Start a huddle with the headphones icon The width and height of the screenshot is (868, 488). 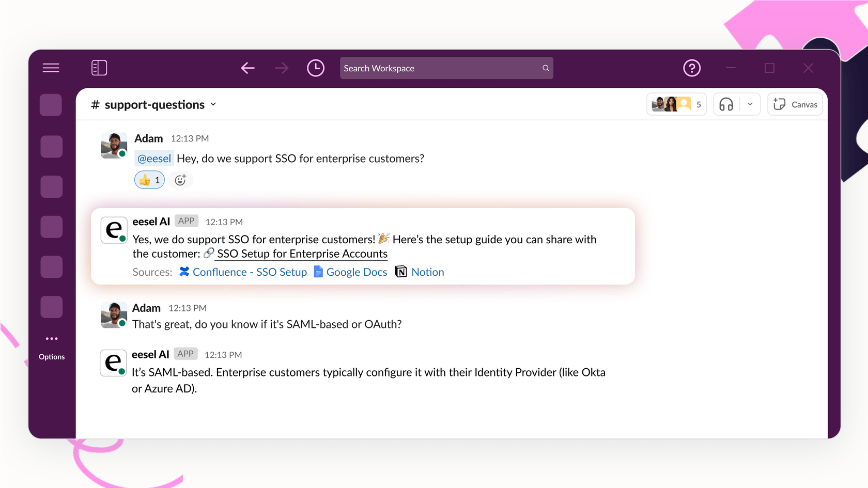[x=725, y=104]
